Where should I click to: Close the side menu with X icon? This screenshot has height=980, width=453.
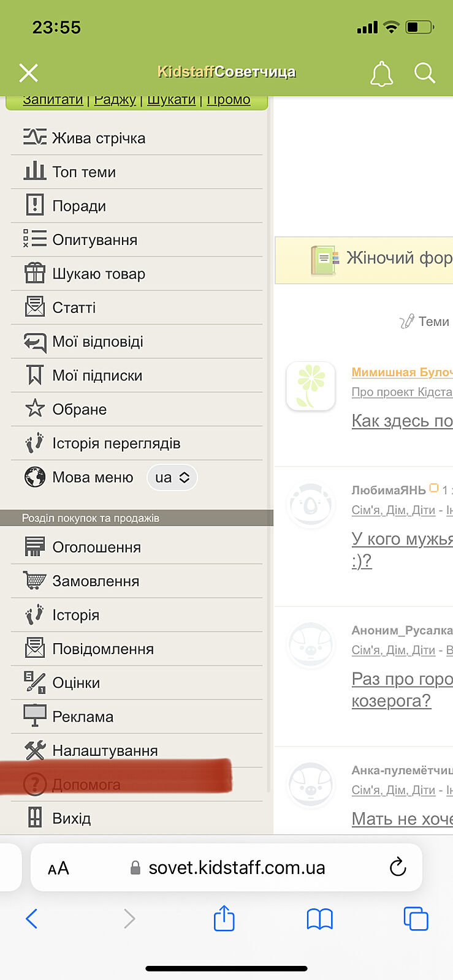tap(28, 73)
